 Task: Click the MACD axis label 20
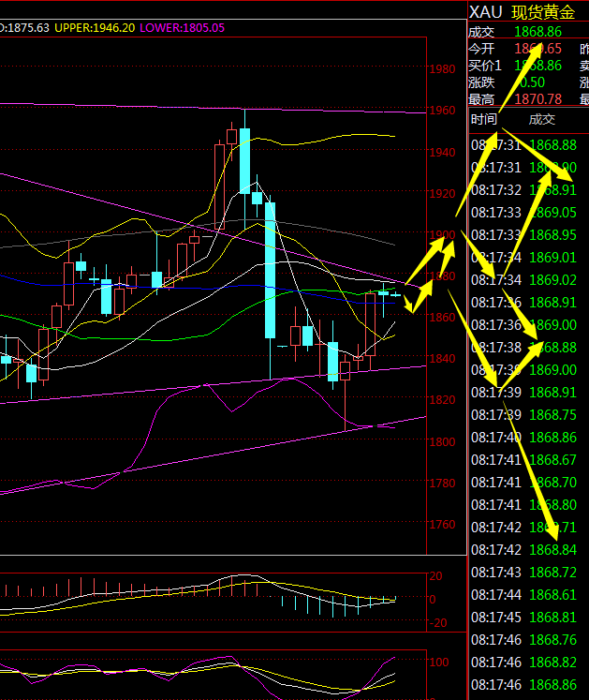point(435,577)
